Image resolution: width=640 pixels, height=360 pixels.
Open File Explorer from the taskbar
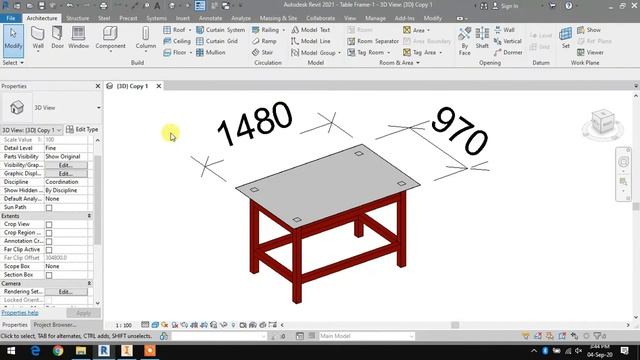tap(81, 351)
